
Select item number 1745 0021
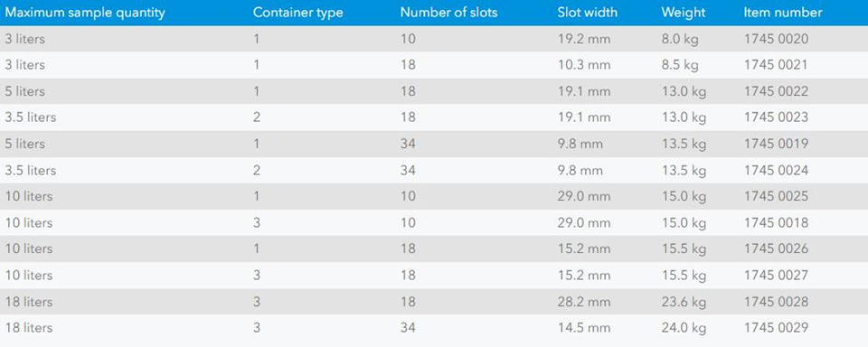[776, 65]
